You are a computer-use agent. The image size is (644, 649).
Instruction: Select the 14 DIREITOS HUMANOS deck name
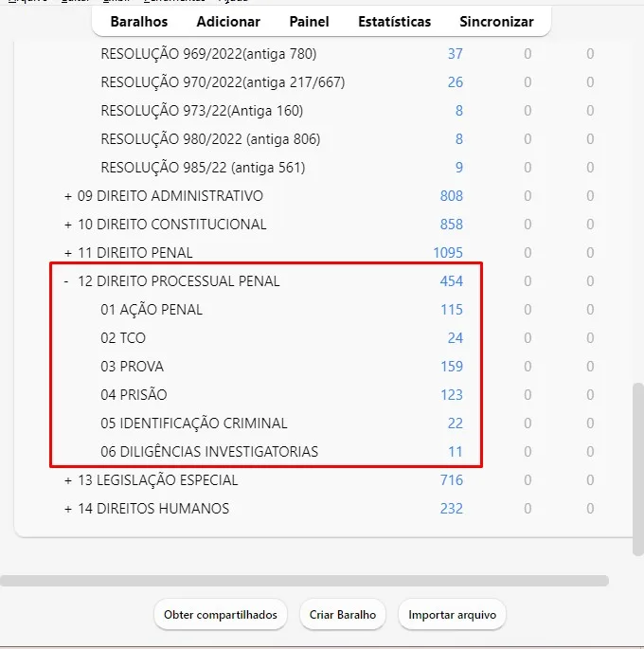pyautogui.click(x=153, y=509)
